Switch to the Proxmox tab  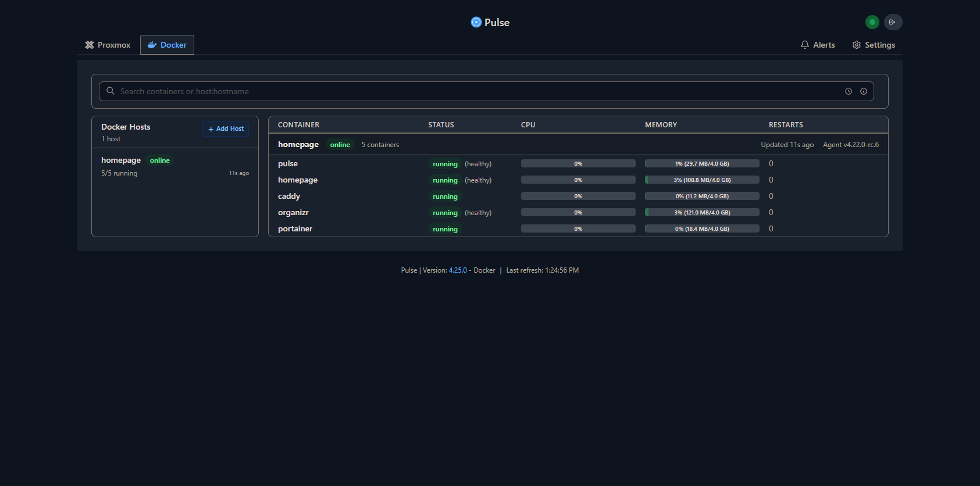click(x=108, y=45)
